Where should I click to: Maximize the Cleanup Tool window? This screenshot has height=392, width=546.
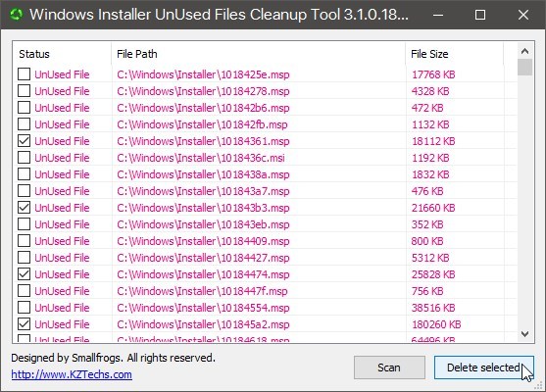point(480,15)
